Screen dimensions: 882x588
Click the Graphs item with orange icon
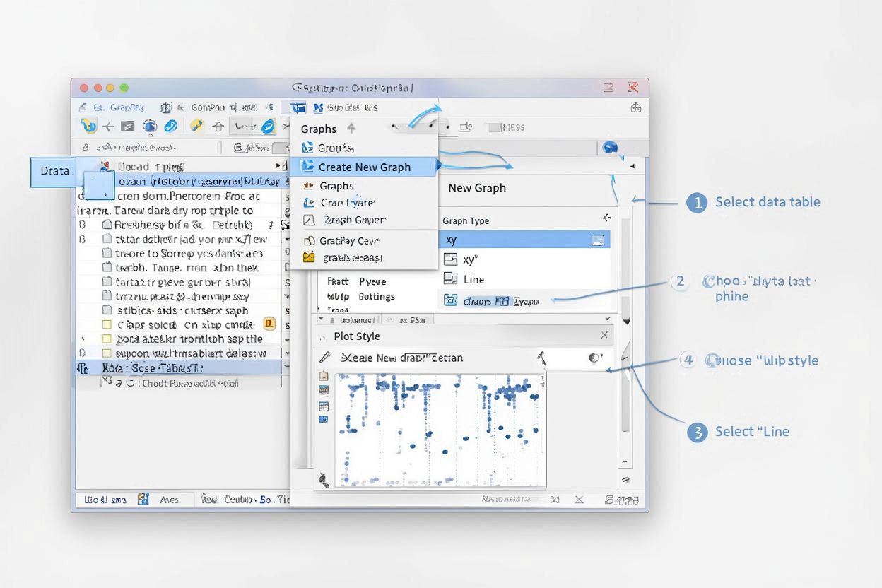pyautogui.click(x=336, y=186)
